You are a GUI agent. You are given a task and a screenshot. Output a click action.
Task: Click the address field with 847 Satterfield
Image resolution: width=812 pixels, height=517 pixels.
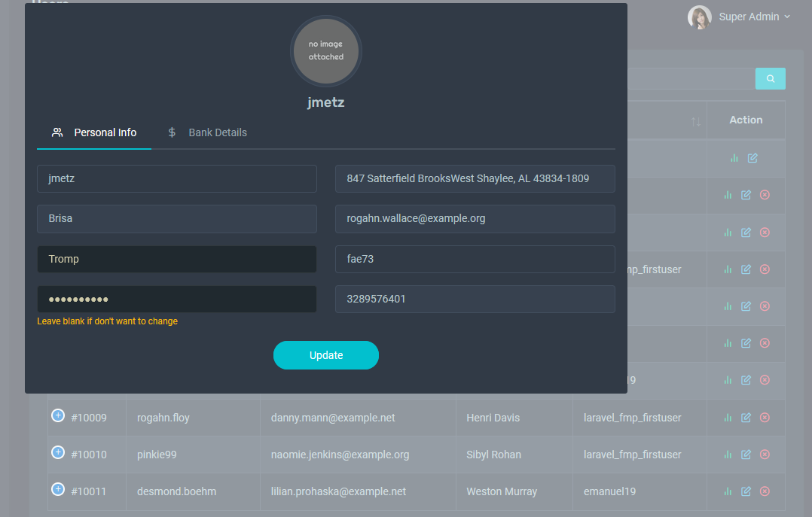coord(475,178)
